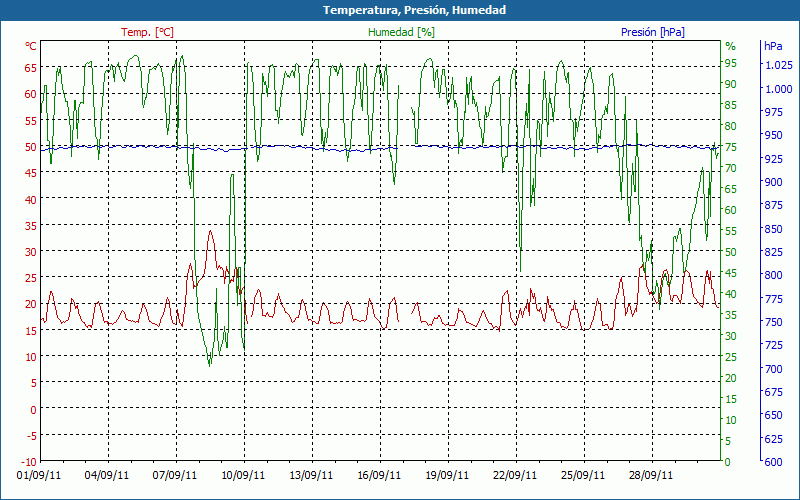The width and height of the screenshot is (800, 500).
Task: Click the humidity axis value '55'
Action: click(731, 231)
